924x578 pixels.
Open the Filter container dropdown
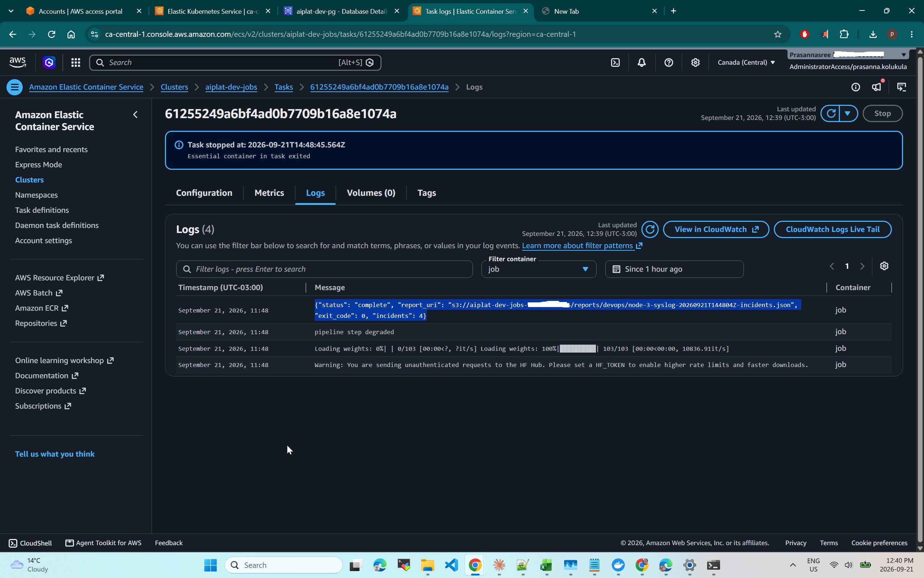(539, 269)
